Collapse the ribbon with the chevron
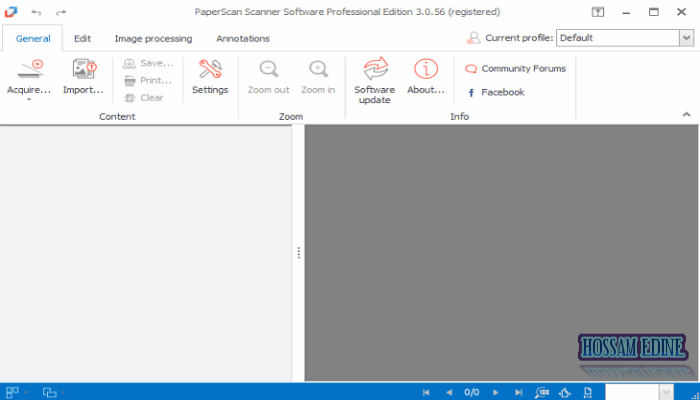 686,115
